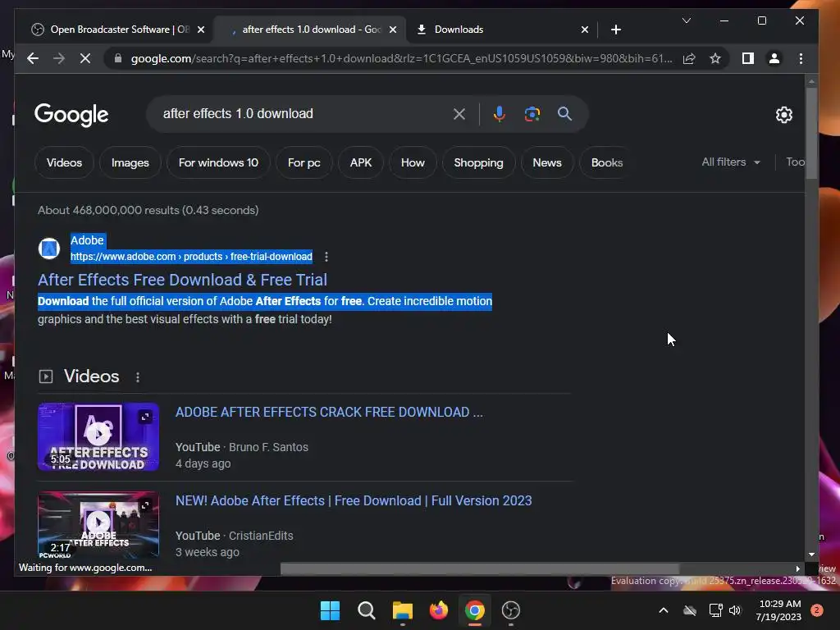The height and width of the screenshot is (630, 840).
Task: Expand the All filters dropdown
Action: (x=731, y=162)
